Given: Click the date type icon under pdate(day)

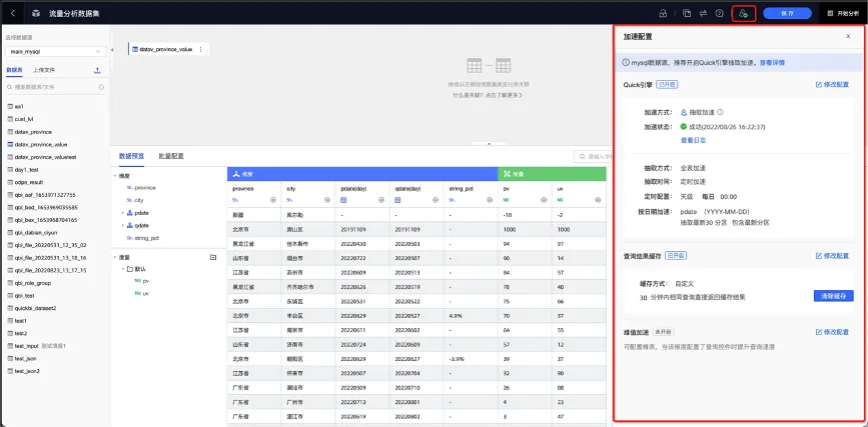Looking at the screenshot, I should point(344,200).
